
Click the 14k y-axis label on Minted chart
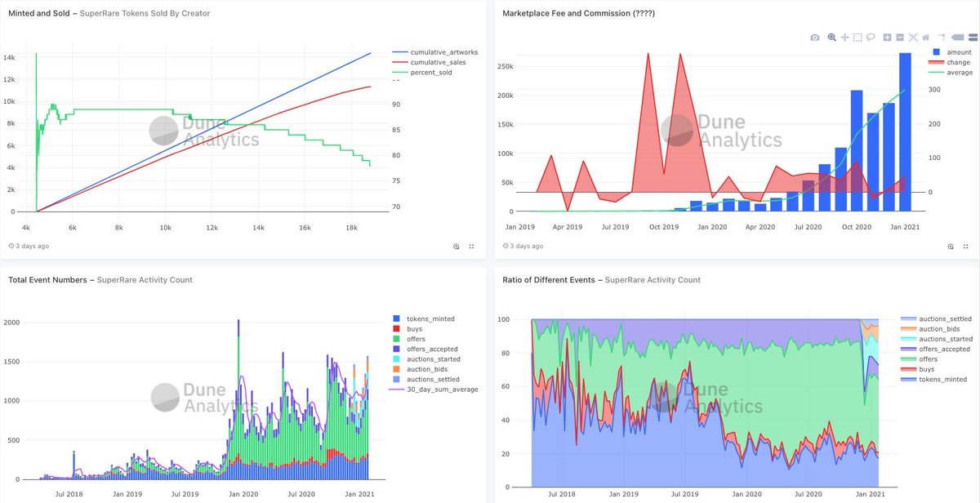click(x=11, y=58)
